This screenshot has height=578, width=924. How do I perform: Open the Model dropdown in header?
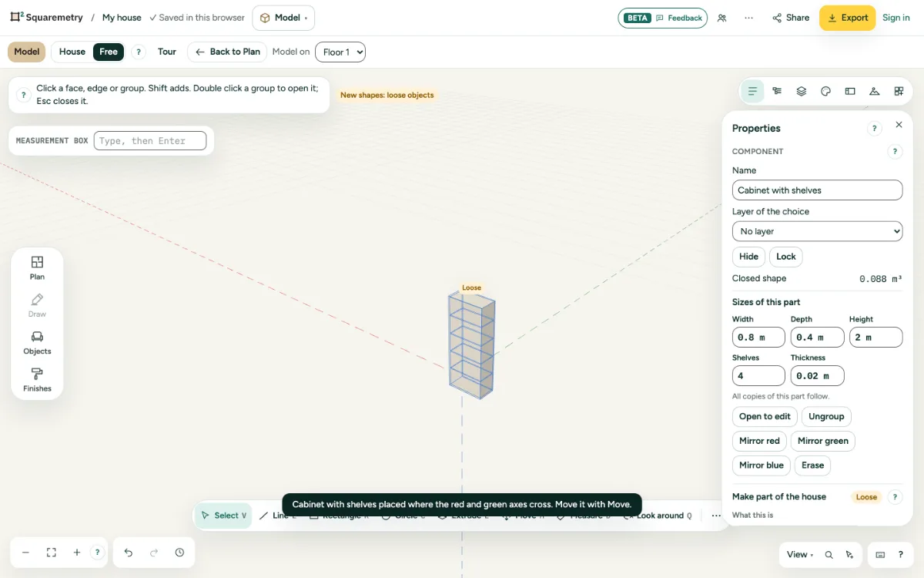(x=283, y=18)
